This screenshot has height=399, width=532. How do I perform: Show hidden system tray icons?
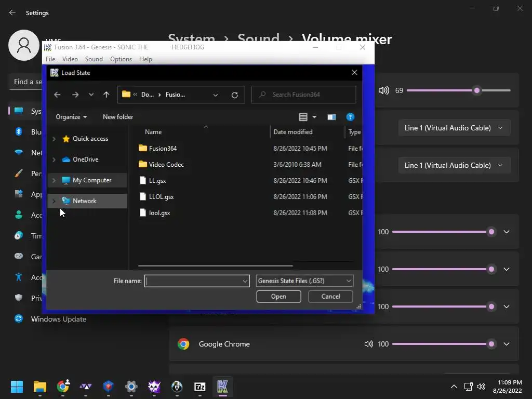454,387
